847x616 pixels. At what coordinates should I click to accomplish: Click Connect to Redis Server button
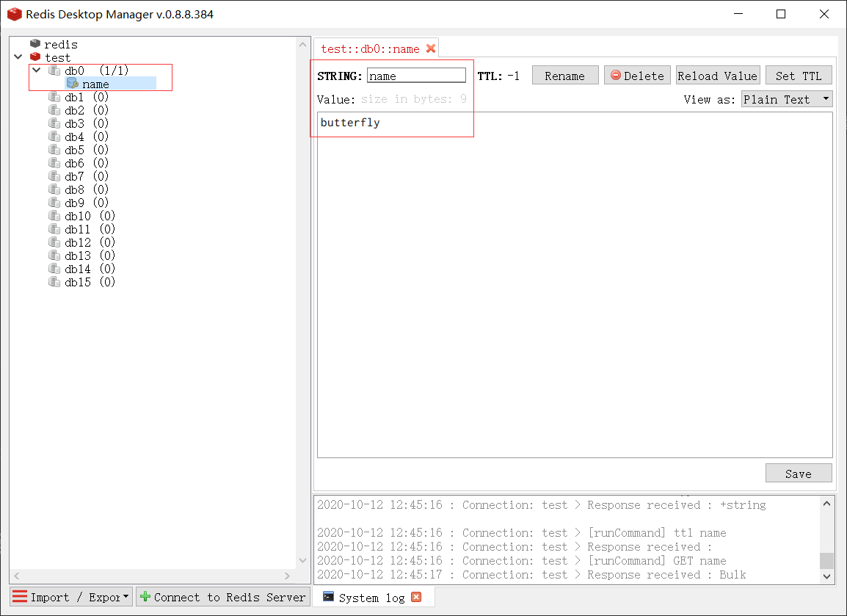222,597
